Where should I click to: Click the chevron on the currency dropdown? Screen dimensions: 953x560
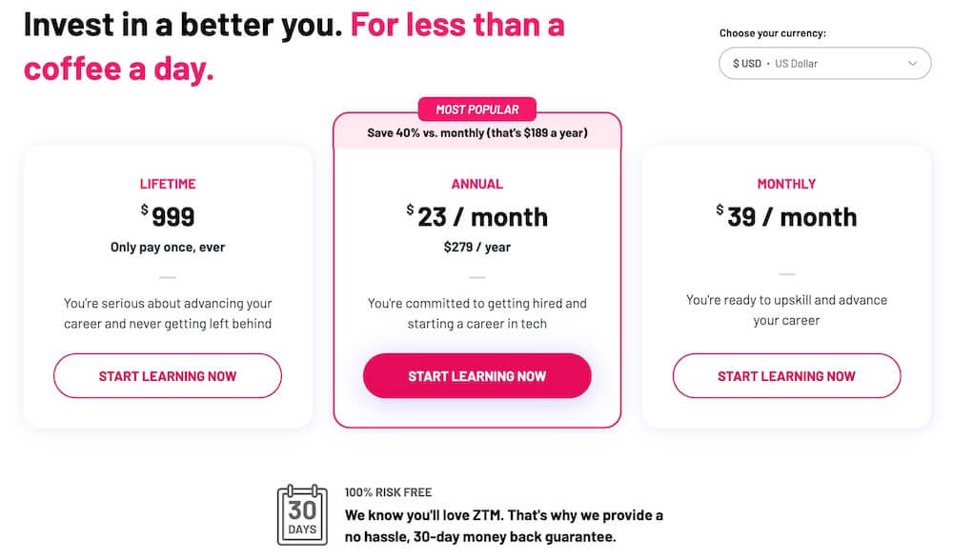tap(910, 63)
